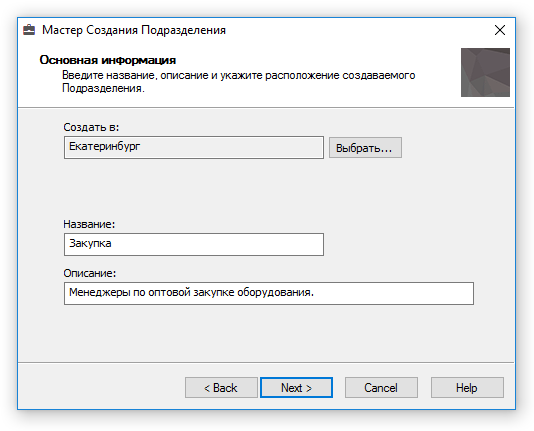Focus the Создать в field showing Екатеринбург
Viewport: 534px width, 431px height.
[x=194, y=147]
